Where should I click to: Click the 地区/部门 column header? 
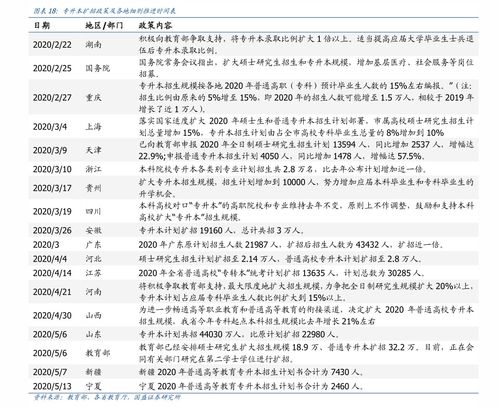pyautogui.click(x=104, y=25)
